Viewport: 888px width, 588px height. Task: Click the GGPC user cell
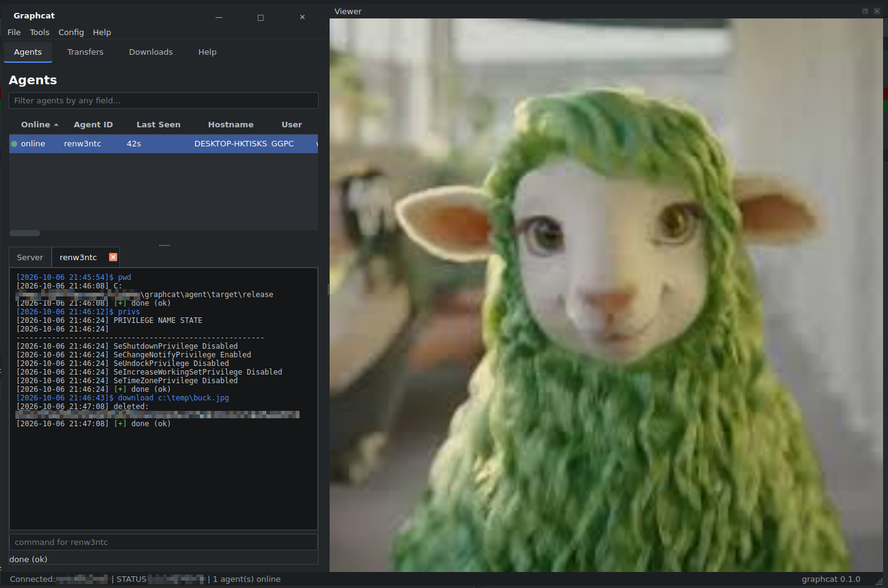coord(282,144)
